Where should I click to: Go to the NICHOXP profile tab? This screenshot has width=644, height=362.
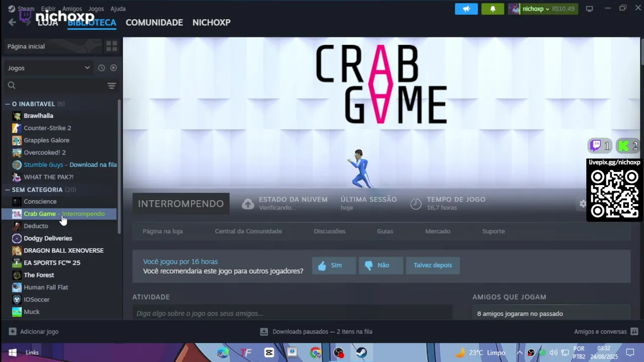(x=211, y=23)
